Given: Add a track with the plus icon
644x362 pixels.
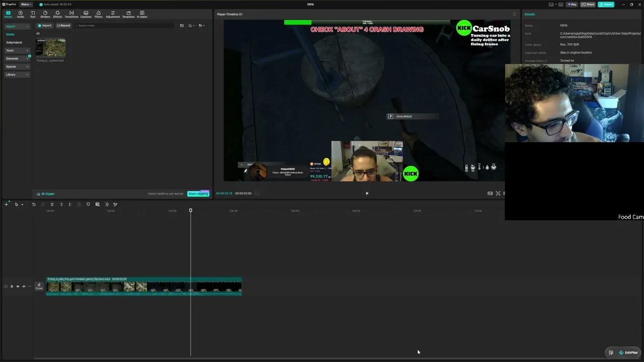Looking at the screenshot, I should point(6,204).
